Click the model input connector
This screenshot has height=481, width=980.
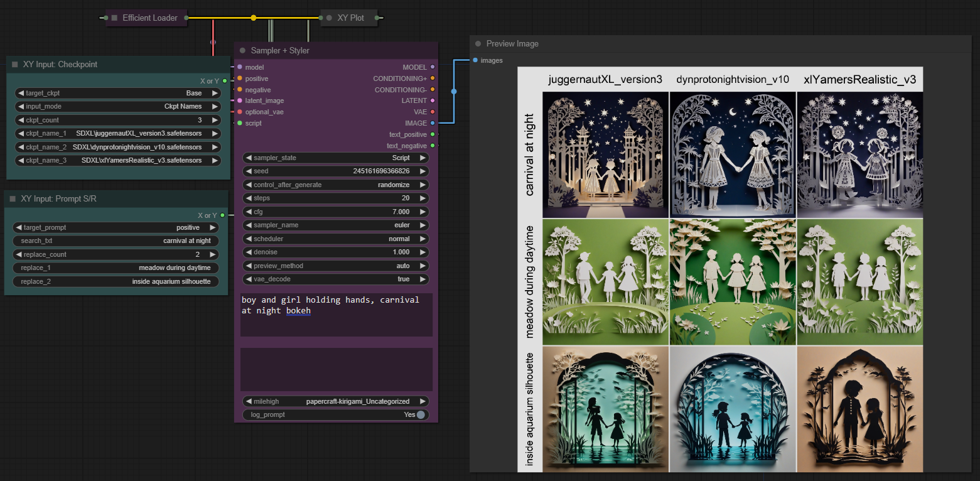239,67
